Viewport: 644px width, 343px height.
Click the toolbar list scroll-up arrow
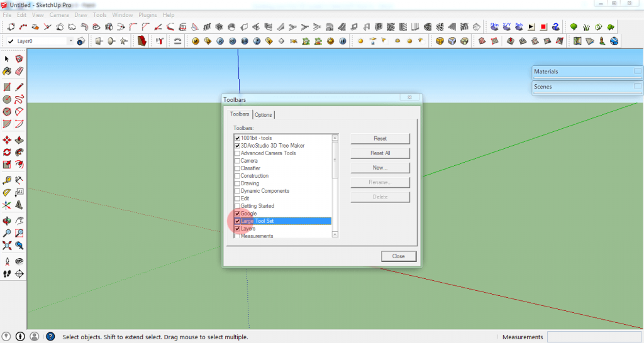(x=335, y=138)
